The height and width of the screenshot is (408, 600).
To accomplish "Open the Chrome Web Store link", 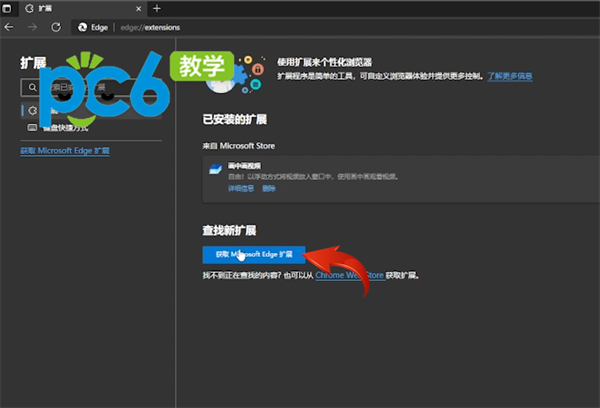I will (349, 275).
